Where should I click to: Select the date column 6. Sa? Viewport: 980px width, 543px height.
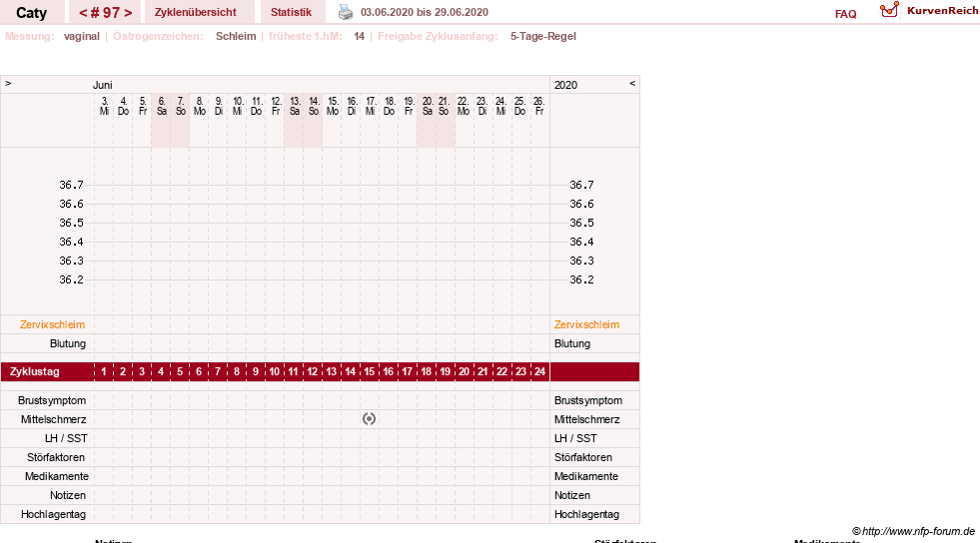[161, 106]
